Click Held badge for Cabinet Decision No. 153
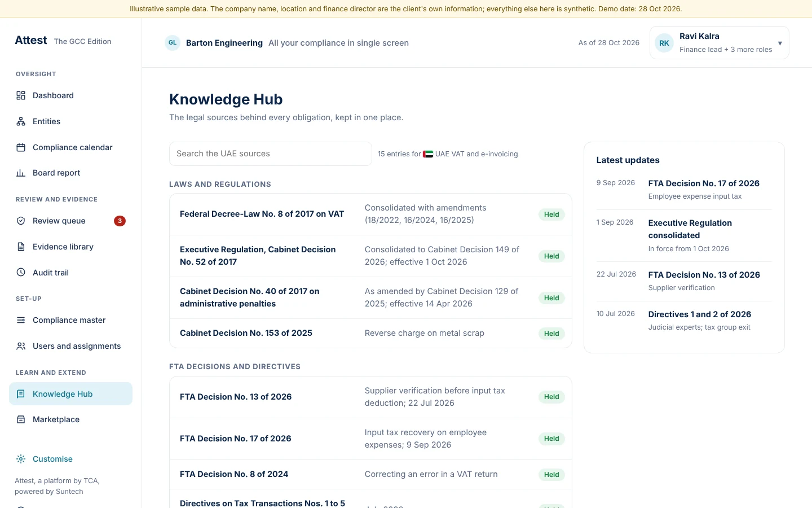This screenshot has height=508, width=812. pyautogui.click(x=551, y=334)
